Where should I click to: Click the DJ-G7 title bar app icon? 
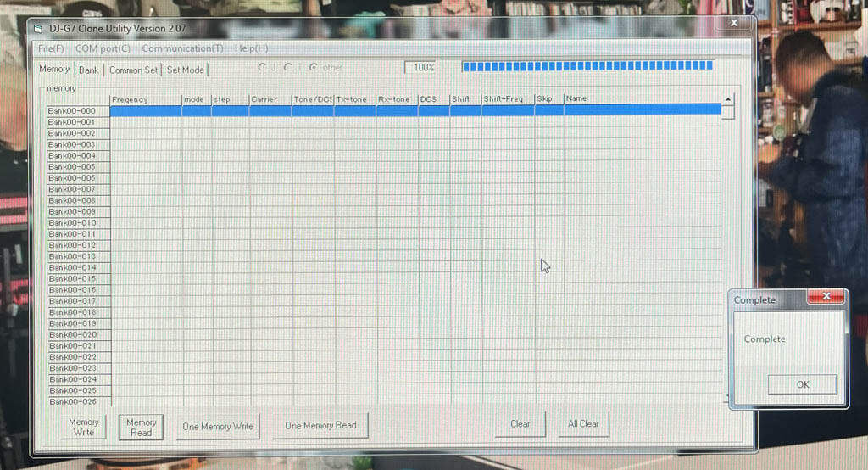click(38, 28)
